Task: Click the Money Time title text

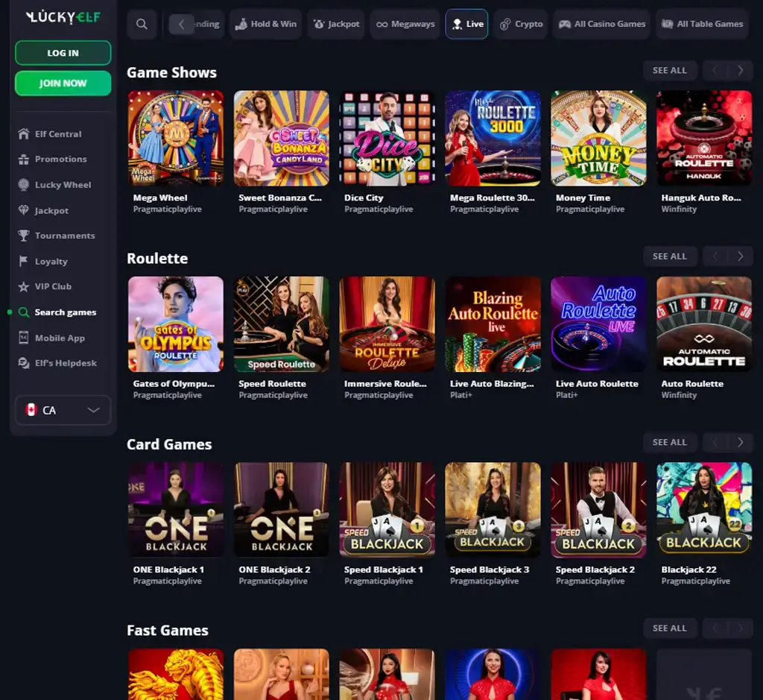Action: (583, 198)
